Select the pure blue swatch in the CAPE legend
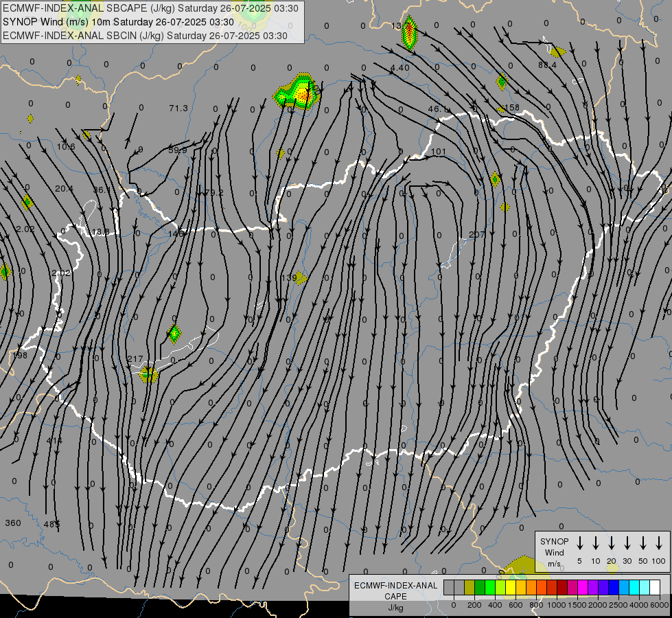Screen dimensions: 672x618 pyautogui.click(x=613, y=587)
